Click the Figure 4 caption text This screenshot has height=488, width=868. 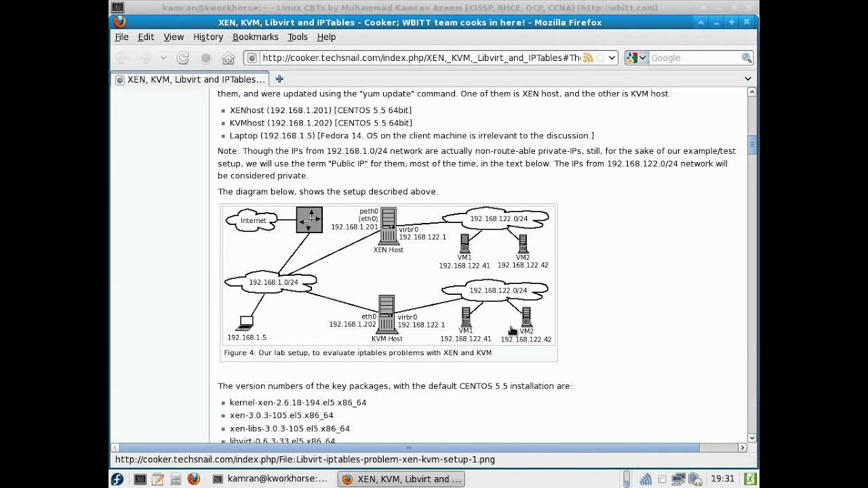(x=358, y=353)
